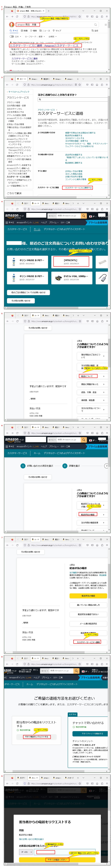Viewport: 111px width, 868px height.
Task: Expand the 領収書、納品書 option
Action: [x=92, y=400]
